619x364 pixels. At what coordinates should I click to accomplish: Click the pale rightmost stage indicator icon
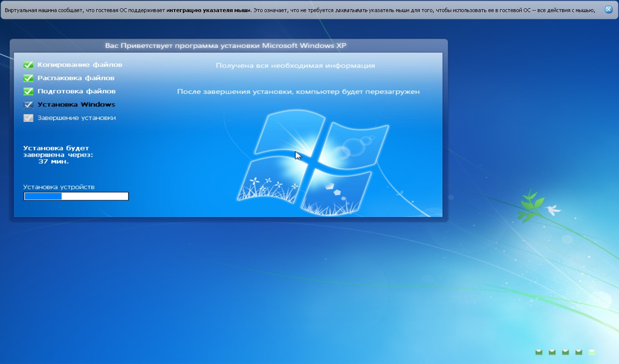coord(592,352)
